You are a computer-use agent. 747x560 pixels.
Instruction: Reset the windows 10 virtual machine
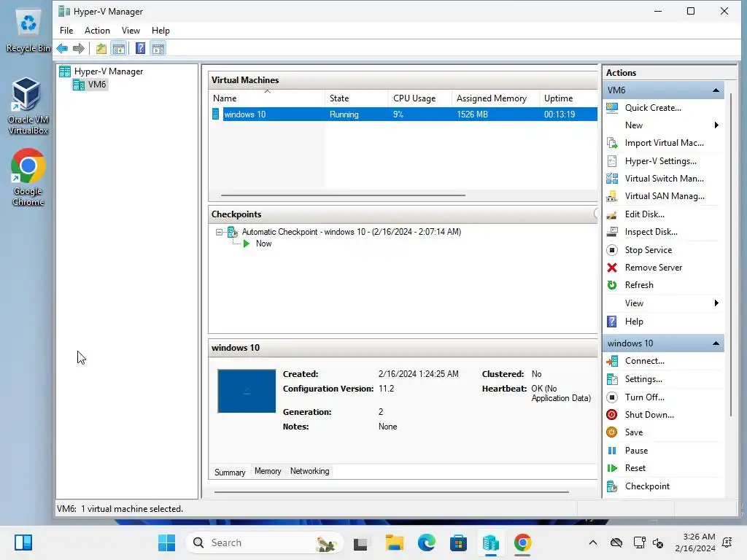pyautogui.click(x=635, y=468)
